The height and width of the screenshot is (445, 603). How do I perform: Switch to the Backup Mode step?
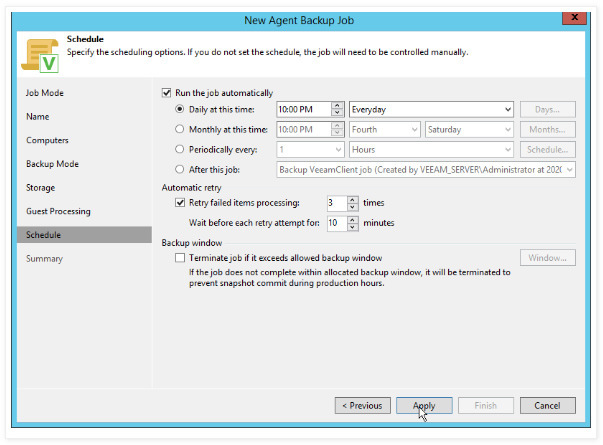point(52,164)
